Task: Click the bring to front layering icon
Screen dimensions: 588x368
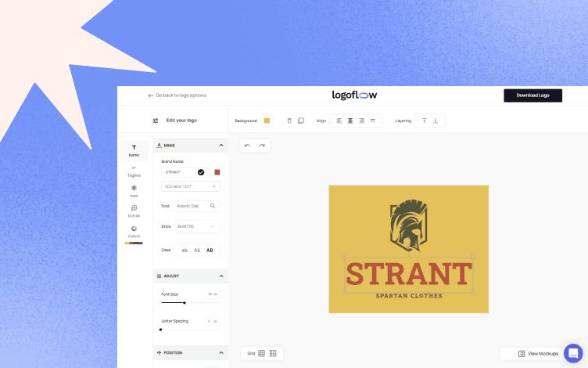Action: pos(424,121)
